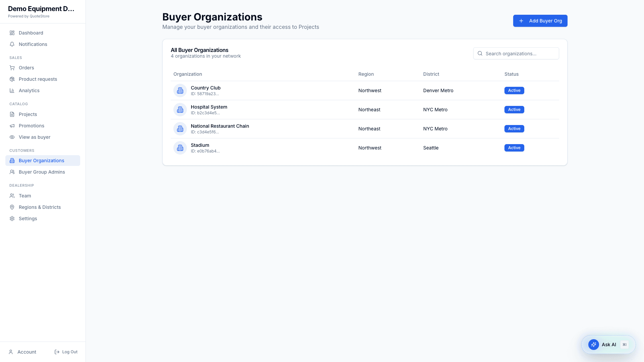Open the Dashboard page
Image resolution: width=644 pixels, height=362 pixels.
click(43, 33)
